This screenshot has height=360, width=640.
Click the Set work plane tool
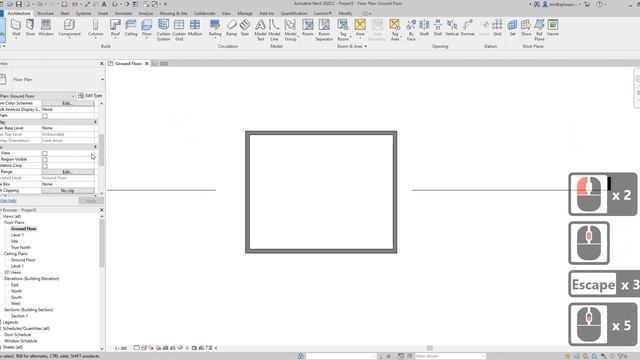tap(512, 28)
